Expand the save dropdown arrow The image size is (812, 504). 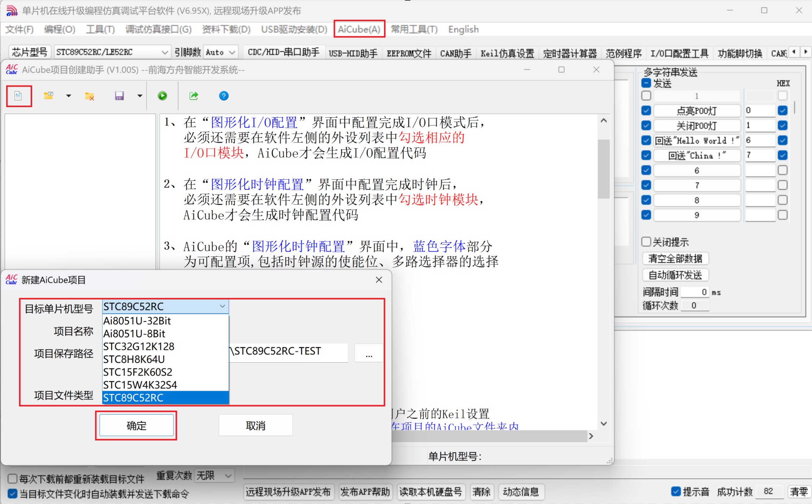pyautogui.click(x=140, y=96)
